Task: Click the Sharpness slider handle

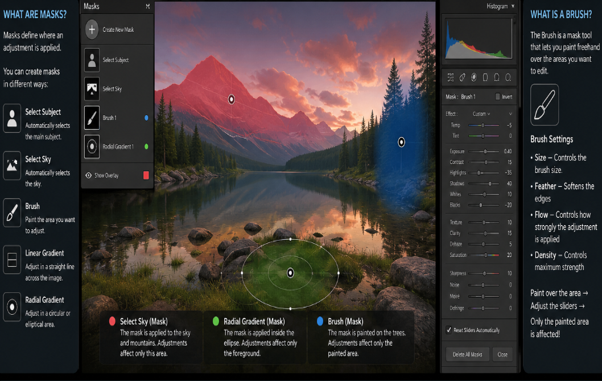Action: coord(485,273)
